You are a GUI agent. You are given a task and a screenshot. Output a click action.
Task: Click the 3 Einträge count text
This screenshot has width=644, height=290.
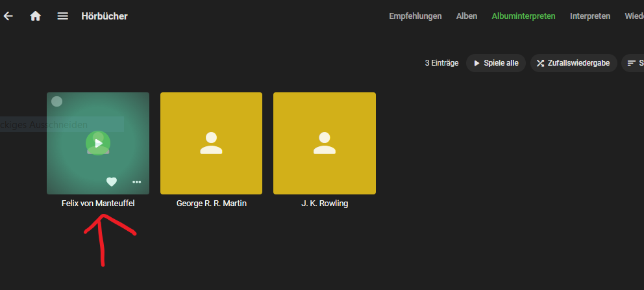coord(441,63)
